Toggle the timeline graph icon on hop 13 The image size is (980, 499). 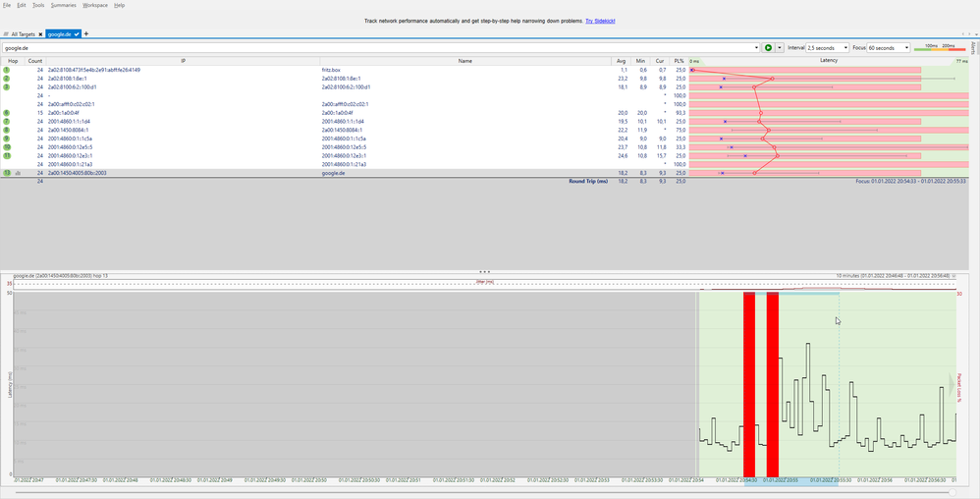click(18, 173)
